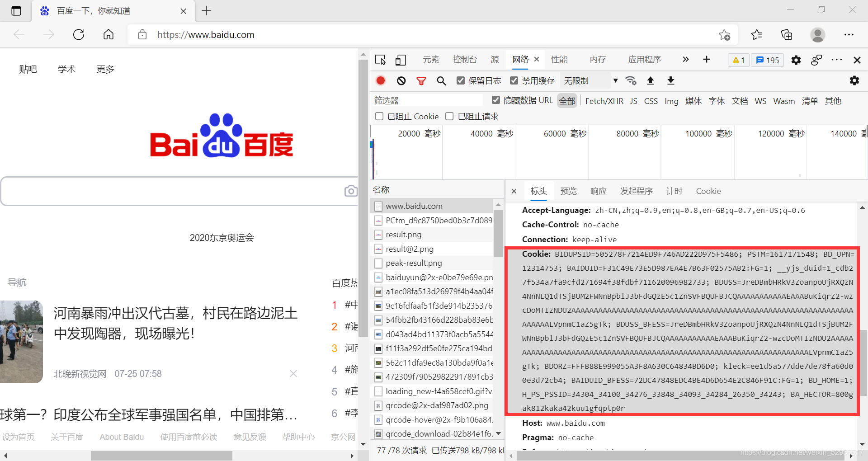This screenshot has width=868, height=461.
Task: Click the red record network log button
Action: pos(381,80)
